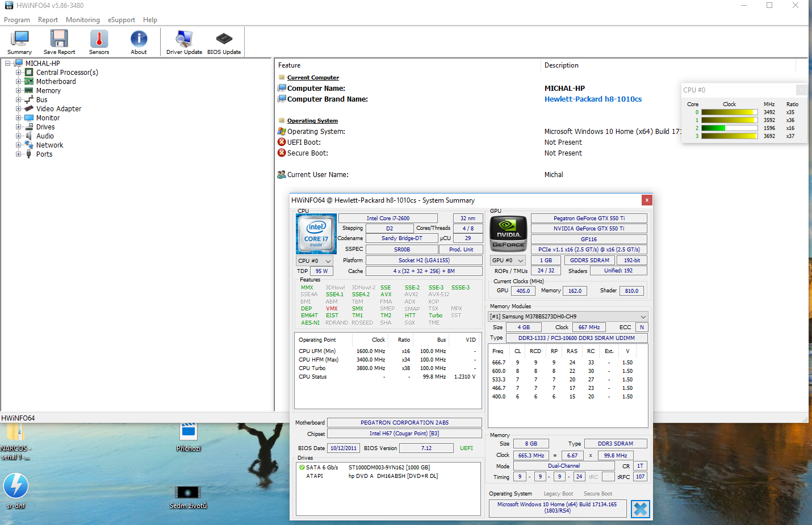
Task: Open the Samsung memory module dropdown
Action: (568, 317)
